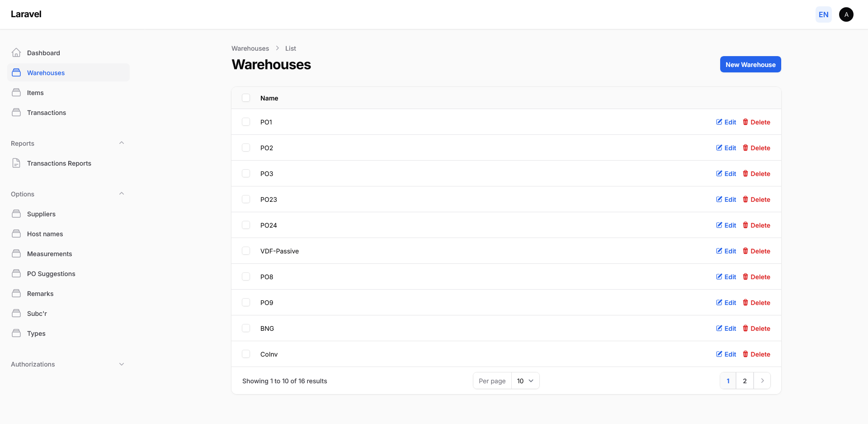Go to PO Suggestions in sidebar
Screen dimensions: 868x424
tap(51, 274)
